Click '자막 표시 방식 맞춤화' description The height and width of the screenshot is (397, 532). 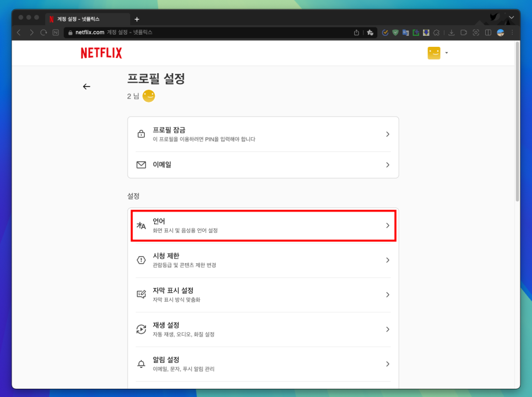tap(176, 300)
